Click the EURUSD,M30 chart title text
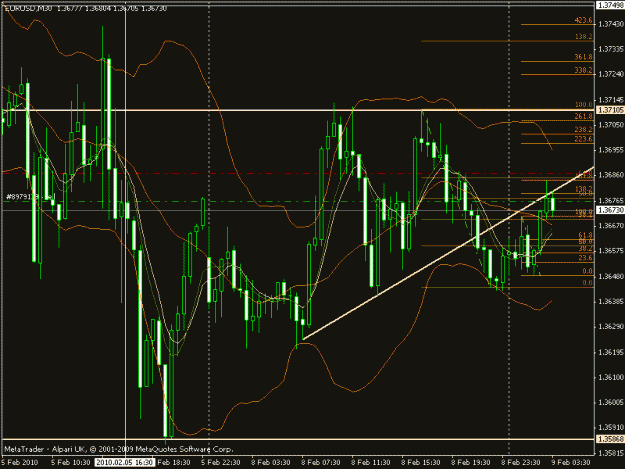The width and height of the screenshot is (625, 469). point(28,8)
